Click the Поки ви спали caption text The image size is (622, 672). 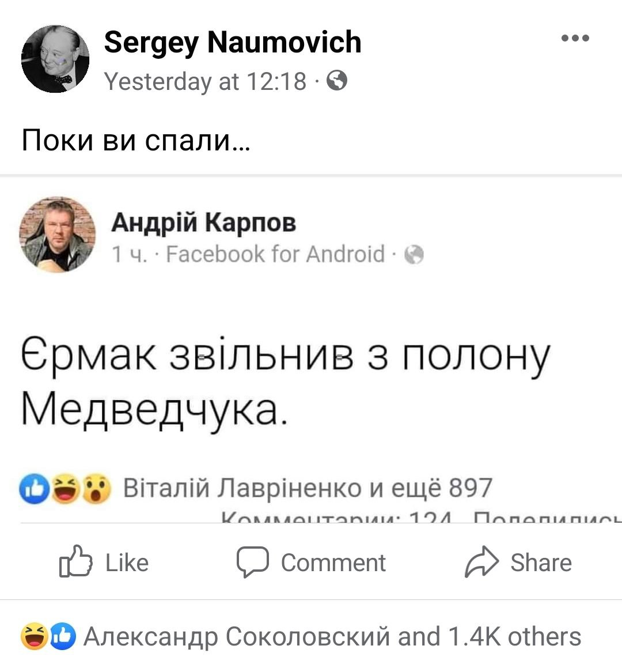click(x=136, y=140)
